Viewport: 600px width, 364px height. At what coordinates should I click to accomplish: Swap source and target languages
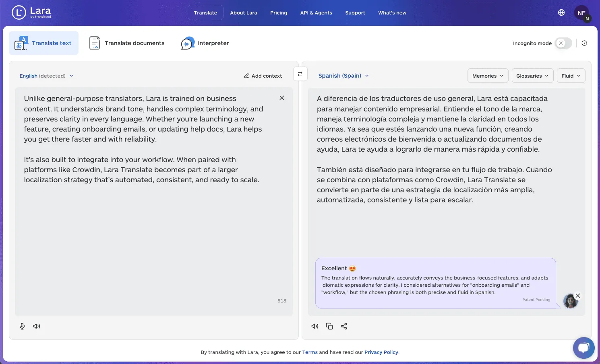click(x=300, y=74)
